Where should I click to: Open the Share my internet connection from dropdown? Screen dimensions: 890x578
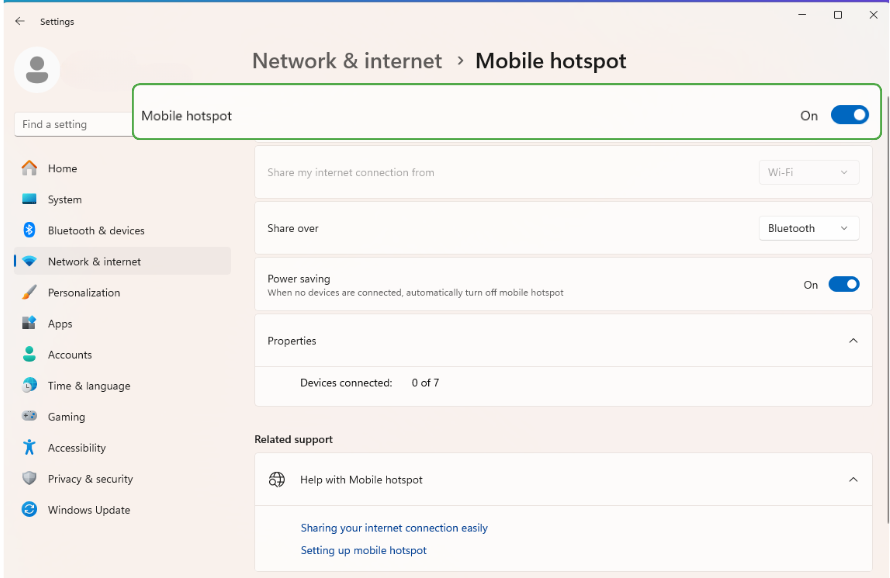pyautogui.click(x=808, y=172)
